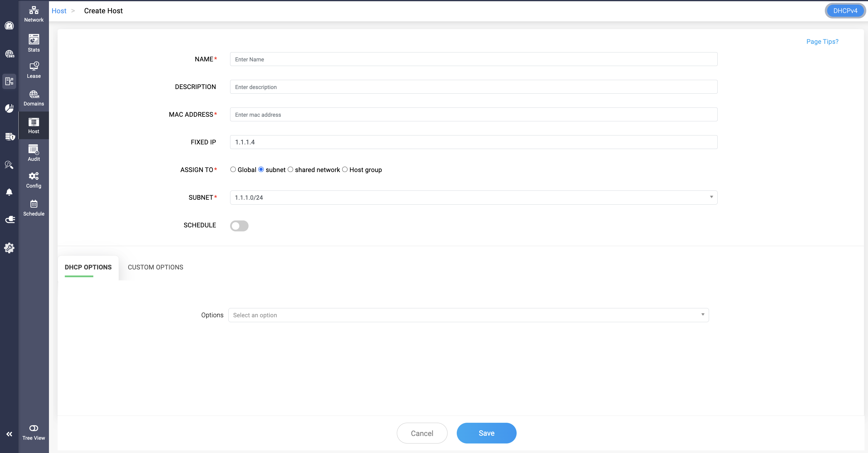This screenshot has height=453, width=868.
Task: Open the Page Tips link
Action: coord(822,41)
